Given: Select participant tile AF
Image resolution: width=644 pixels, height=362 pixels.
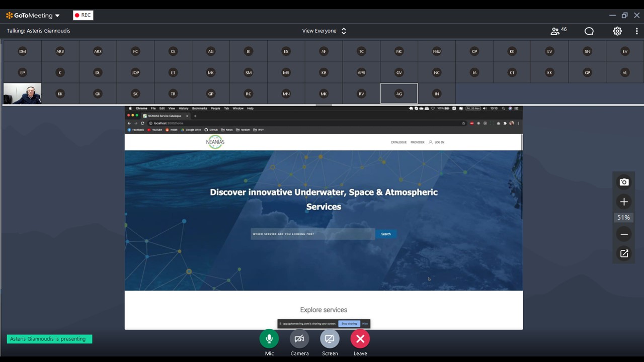Looking at the screenshot, I should click(324, 51).
